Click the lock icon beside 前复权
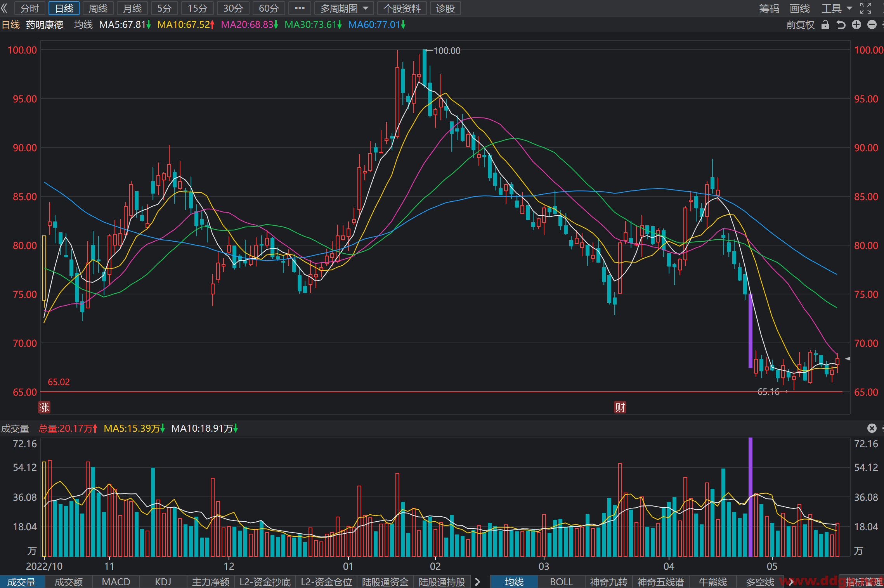This screenshot has width=884, height=588. click(x=825, y=25)
